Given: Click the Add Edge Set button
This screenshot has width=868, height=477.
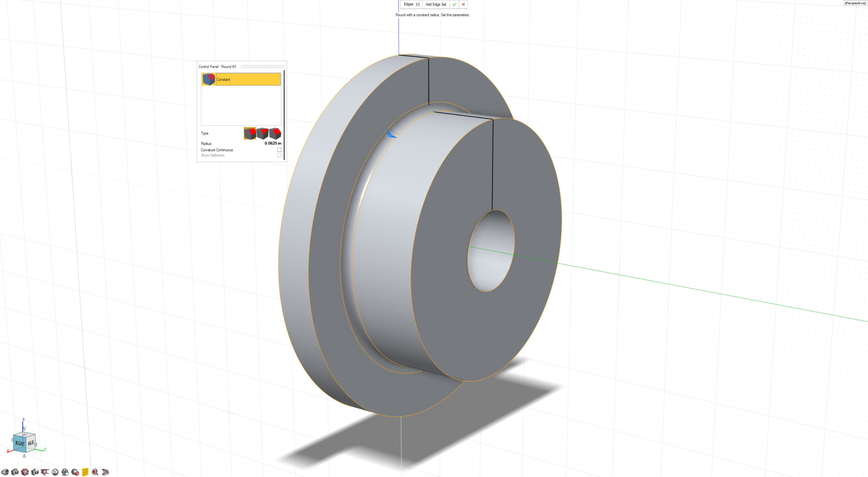Looking at the screenshot, I should coord(436,4).
